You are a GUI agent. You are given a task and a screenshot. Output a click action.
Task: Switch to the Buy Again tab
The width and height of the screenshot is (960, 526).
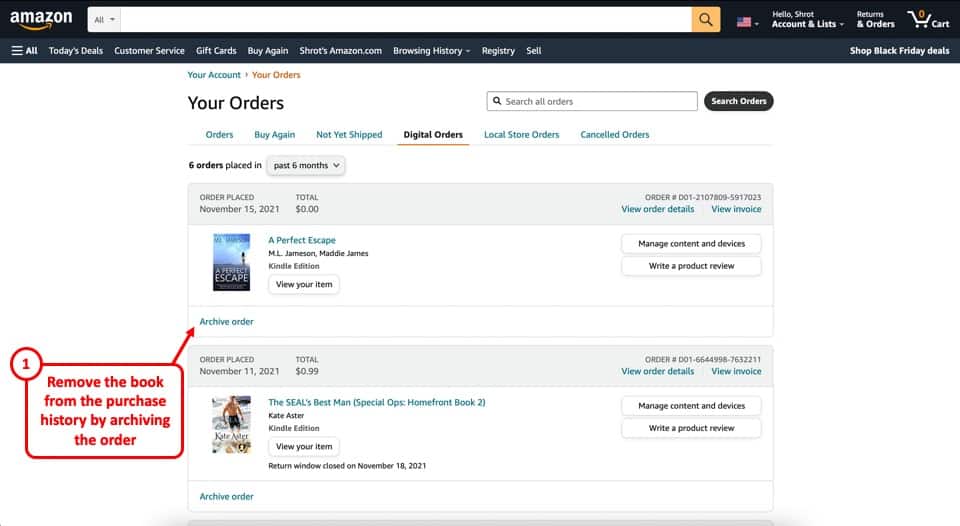pyautogui.click(x=274, y=135)
